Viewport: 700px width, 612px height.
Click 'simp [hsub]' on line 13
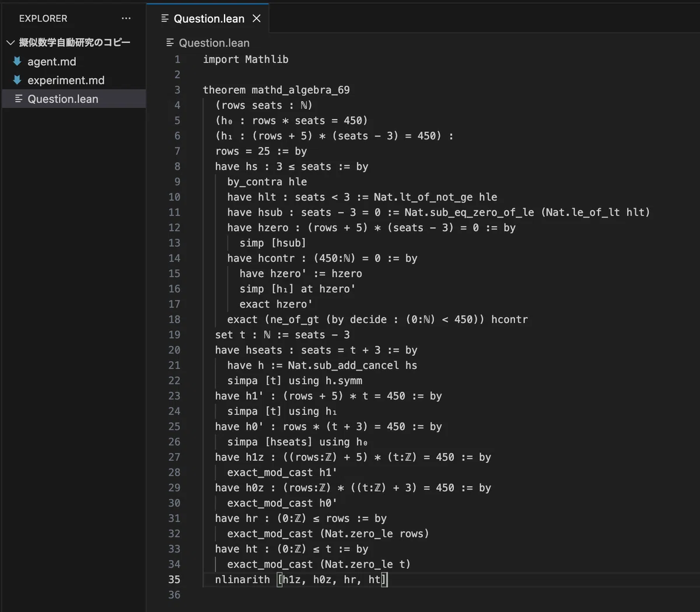(x=272, y=243)
